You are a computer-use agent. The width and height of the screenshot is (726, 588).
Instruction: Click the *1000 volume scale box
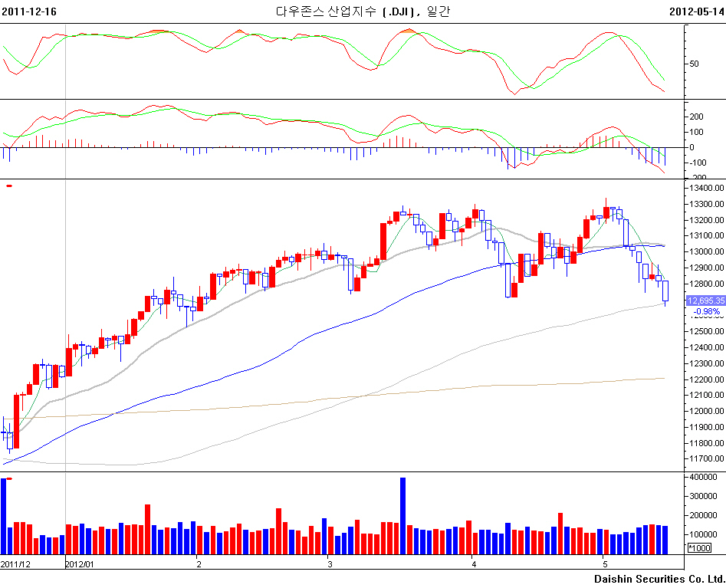[698, 547]
